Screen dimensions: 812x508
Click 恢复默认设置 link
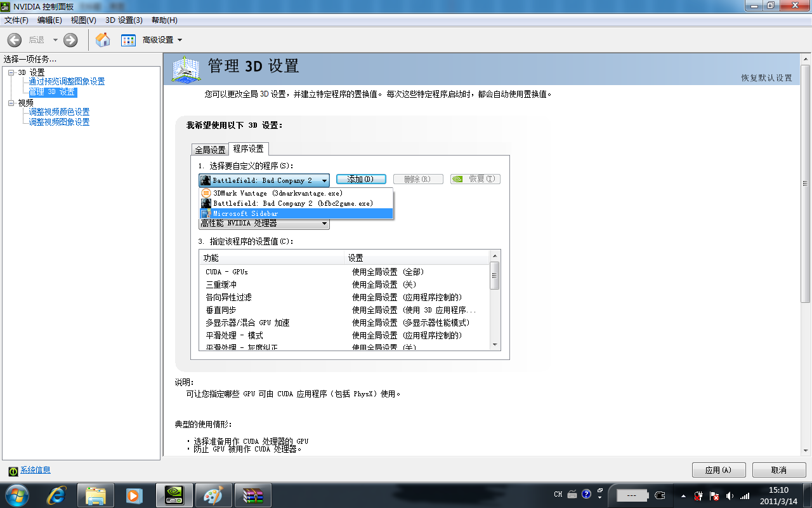coord(766,78)
